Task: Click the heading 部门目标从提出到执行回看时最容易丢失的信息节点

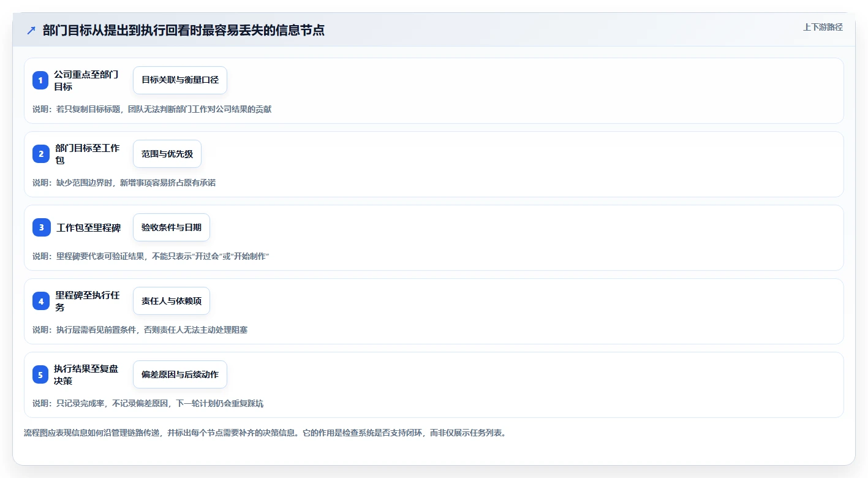Action: click(x=184, y=31)
